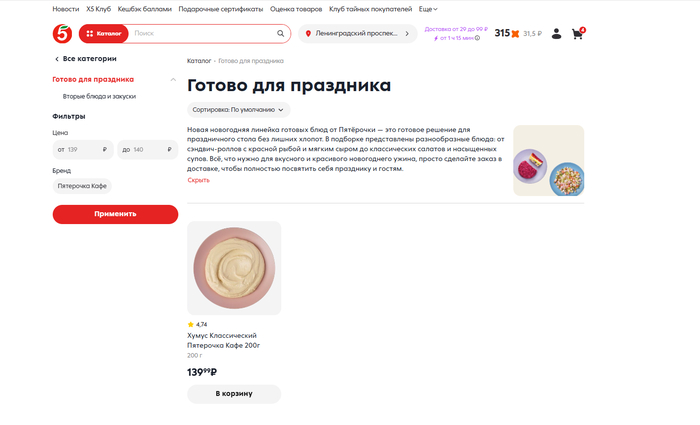Toggle the Пятерочка Кафе brand filter
This screenshot has height=425, width=700.
point(82,186)
